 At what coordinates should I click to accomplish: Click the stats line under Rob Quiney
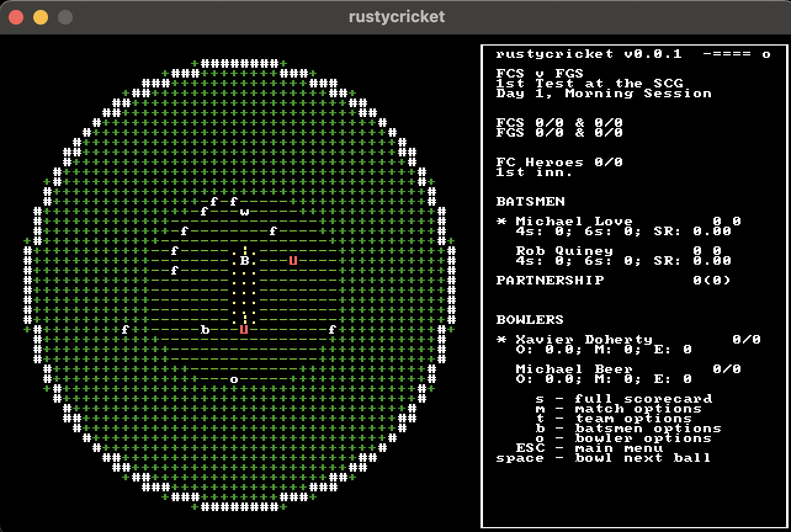[x=624, y=261]
